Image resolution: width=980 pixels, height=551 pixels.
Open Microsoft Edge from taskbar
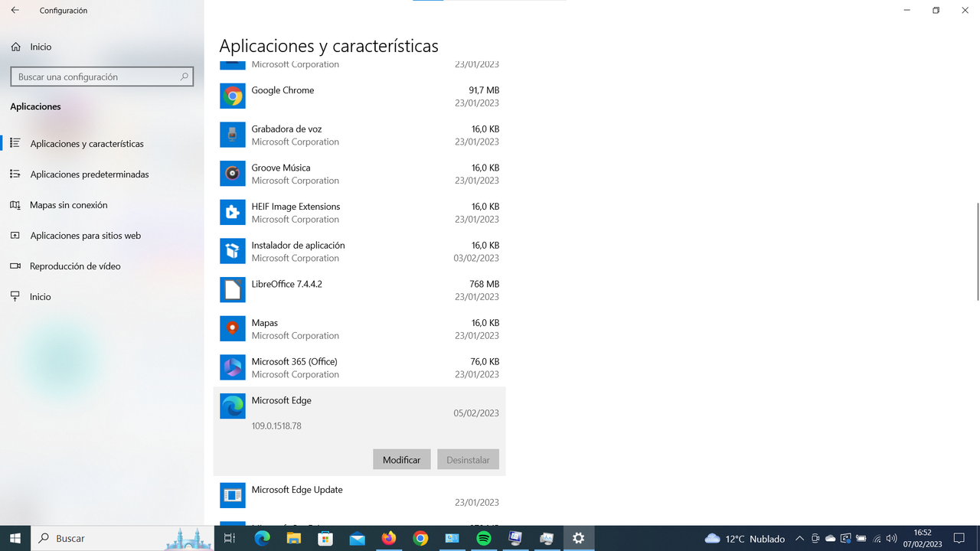click(262, 538)
